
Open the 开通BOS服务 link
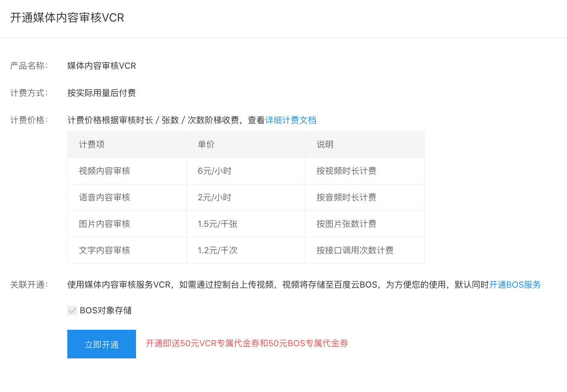[515, 285]
